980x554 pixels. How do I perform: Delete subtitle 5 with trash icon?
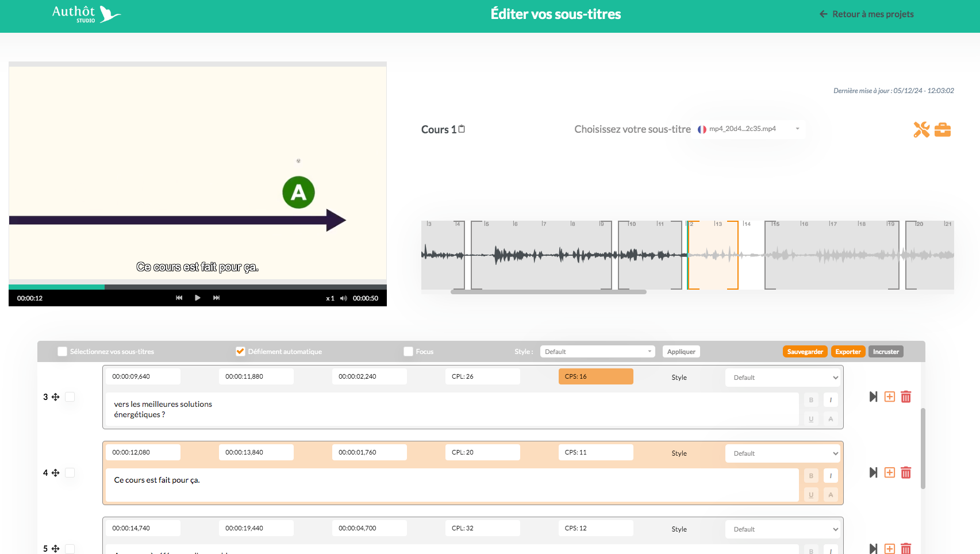pos(906,548)
